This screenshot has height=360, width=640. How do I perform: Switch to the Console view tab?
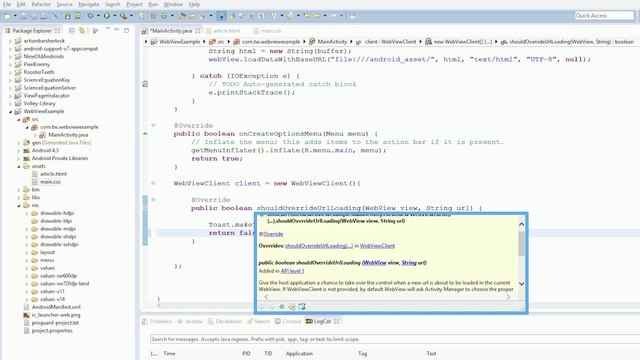(x=288, y=322)
